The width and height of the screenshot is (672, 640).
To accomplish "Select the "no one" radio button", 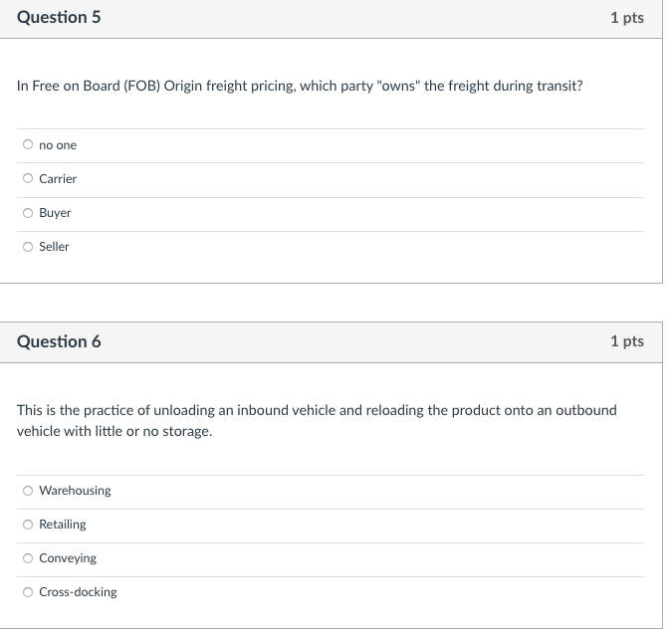I will point(28,144).
